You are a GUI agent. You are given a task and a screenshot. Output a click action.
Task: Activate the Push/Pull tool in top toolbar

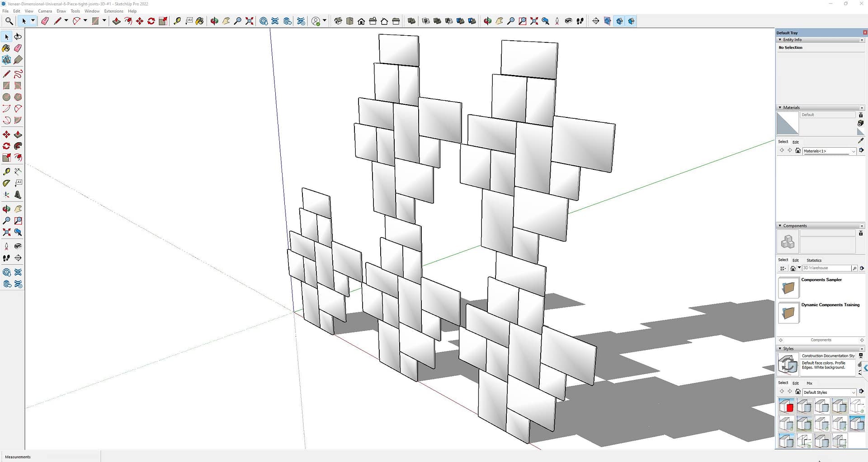click(116, 21)
